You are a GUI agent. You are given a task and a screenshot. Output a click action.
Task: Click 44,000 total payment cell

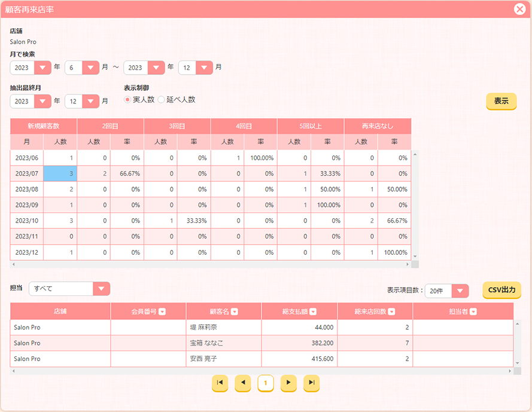point(299,327)
